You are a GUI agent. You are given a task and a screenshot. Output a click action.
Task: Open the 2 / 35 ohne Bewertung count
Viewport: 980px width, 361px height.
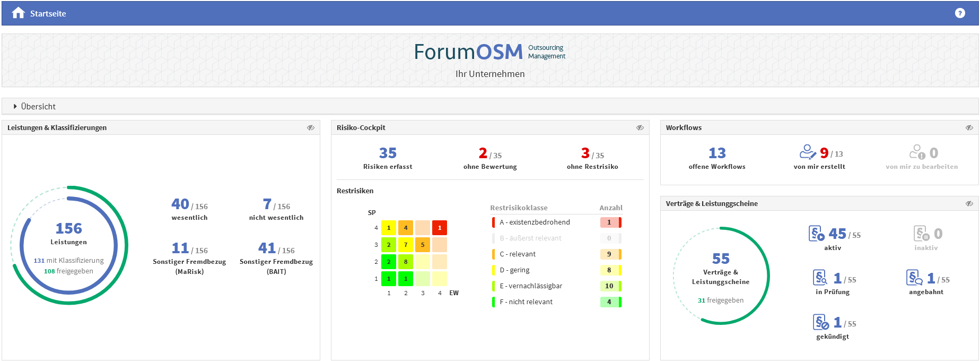[x=490, y=158]
